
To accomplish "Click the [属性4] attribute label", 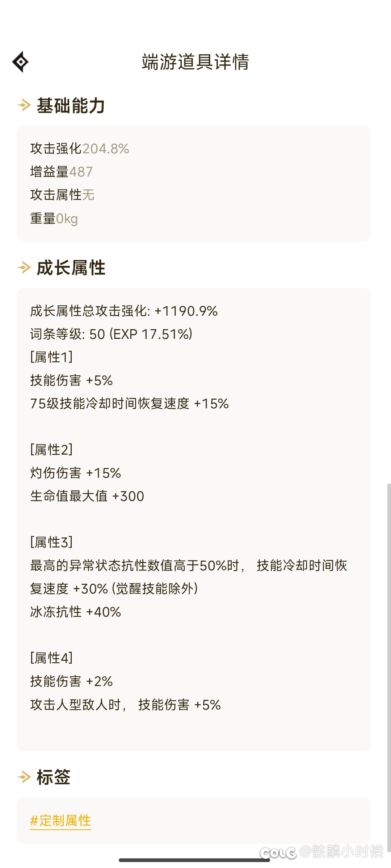I will (51, 658).
